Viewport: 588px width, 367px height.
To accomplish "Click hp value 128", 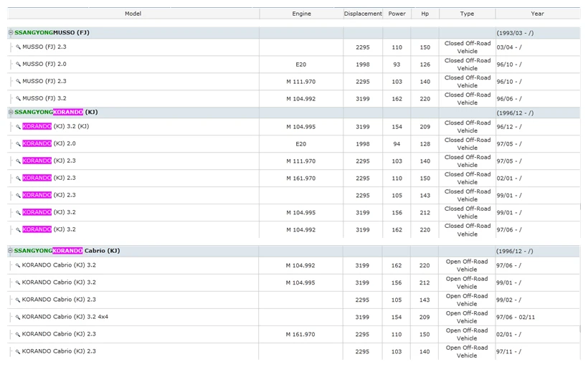I will [425, 144].
